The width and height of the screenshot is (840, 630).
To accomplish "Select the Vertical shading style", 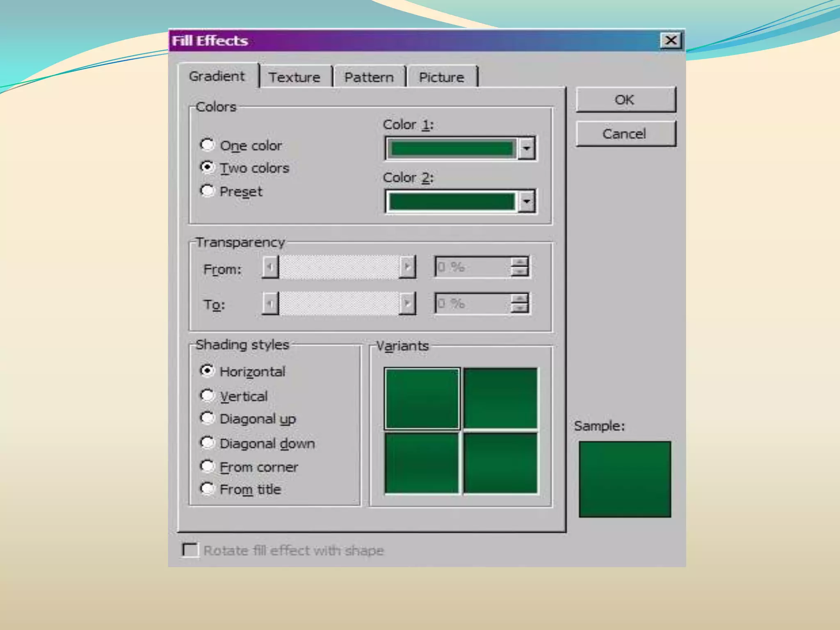I will (x=207, y=396).
